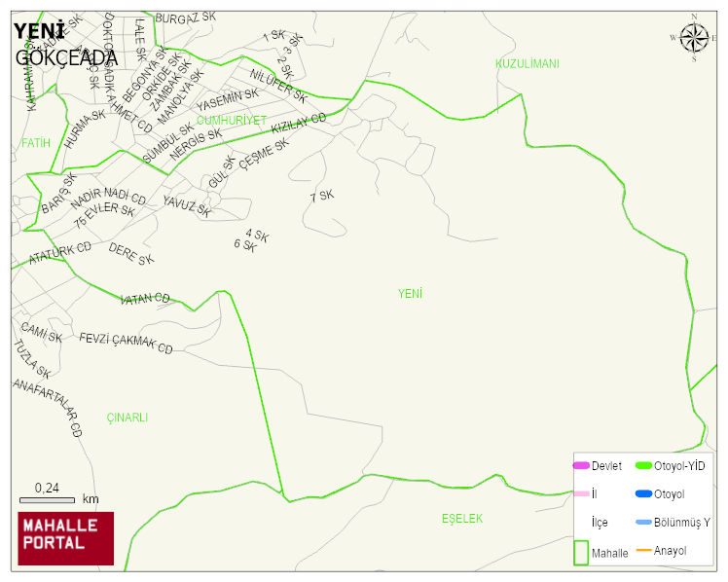Image resolution: width=728 pixels, height=582 pixels.
Task: Click the Devlet magenta legend swatch
Action: click(581, 465)
